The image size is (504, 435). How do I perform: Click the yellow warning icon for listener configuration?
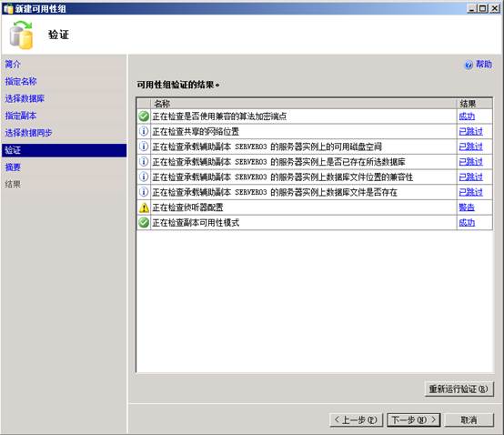point(144,207)
